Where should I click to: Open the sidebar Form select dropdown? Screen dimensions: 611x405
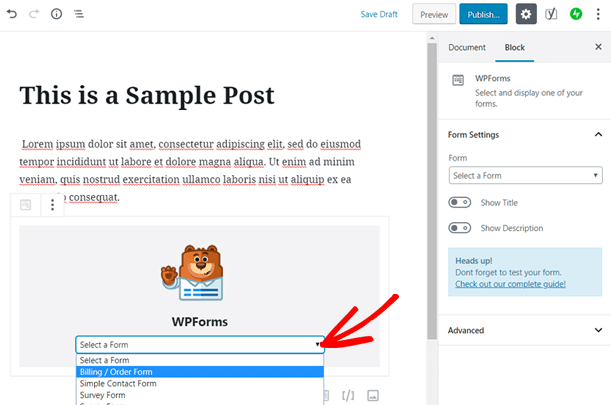525,175
